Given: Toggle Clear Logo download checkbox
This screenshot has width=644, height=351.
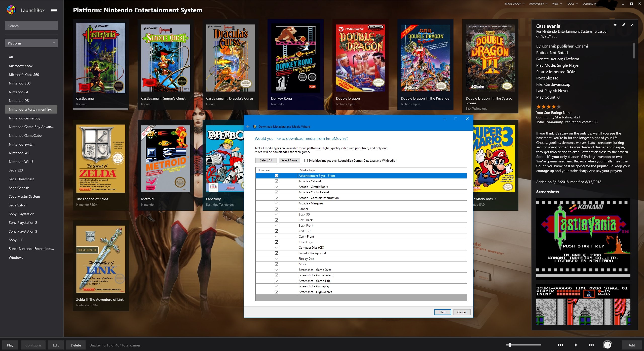Looking at the screenshot, I should 277,242.
